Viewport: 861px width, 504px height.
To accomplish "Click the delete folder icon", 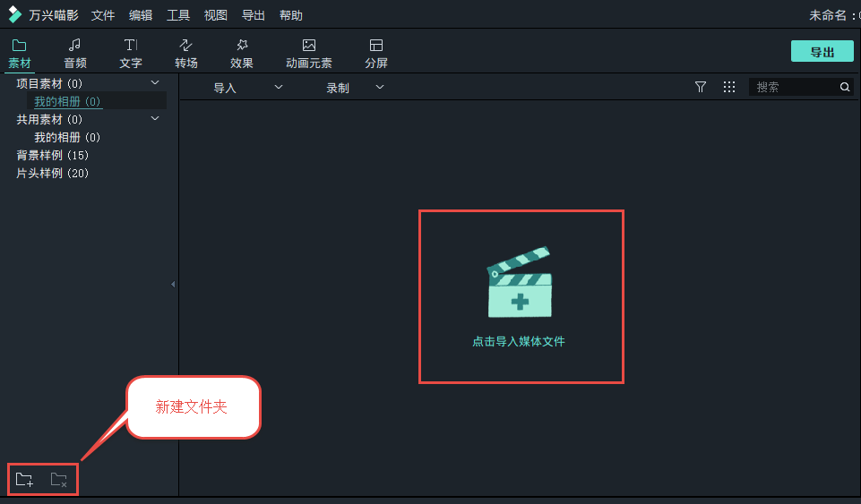I will tap(59, 479).
